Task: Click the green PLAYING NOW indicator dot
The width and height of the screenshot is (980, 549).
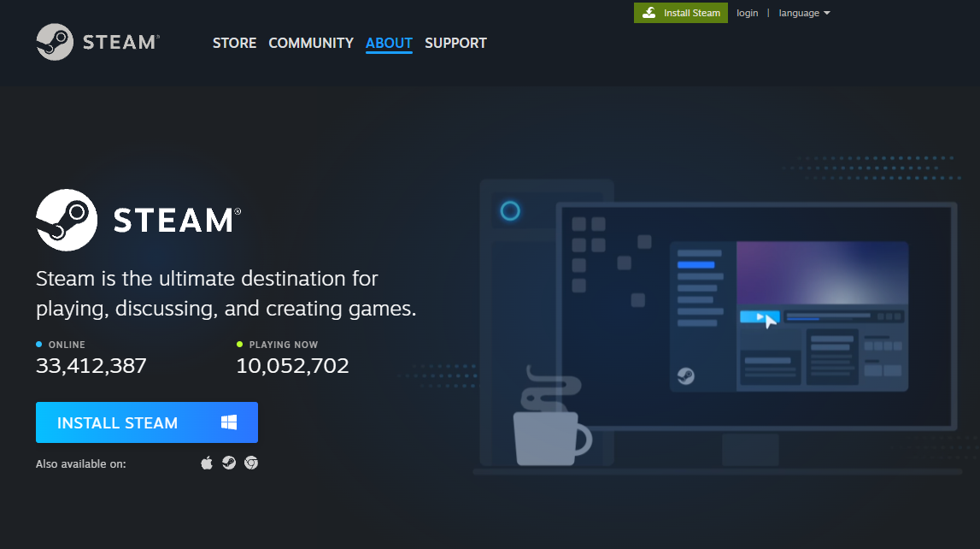Action: click(239, 344)
